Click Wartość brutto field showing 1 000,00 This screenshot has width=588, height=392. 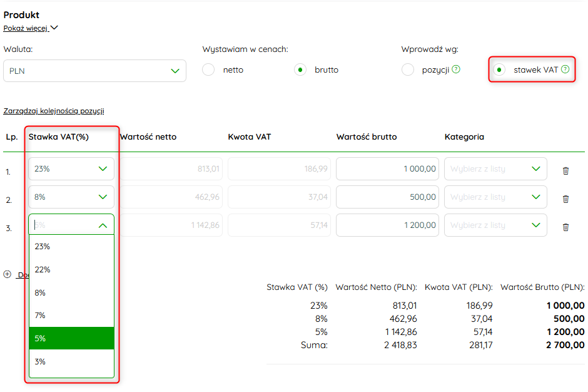[x=387, y=168]
